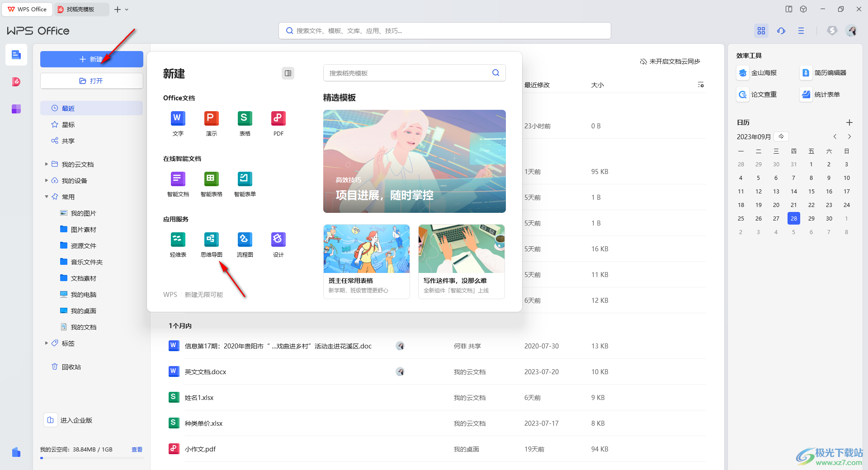This screenshot has width=868, height=470.
Task: Open 论文查重 plagiarism check tool
Action: (757, 94)
